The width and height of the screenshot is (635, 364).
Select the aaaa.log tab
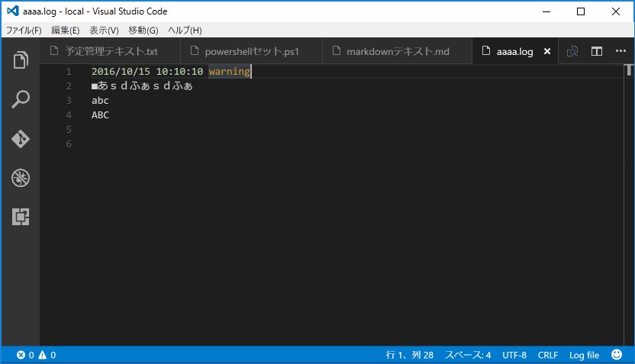pyautogui.click(x=514, y=51)
